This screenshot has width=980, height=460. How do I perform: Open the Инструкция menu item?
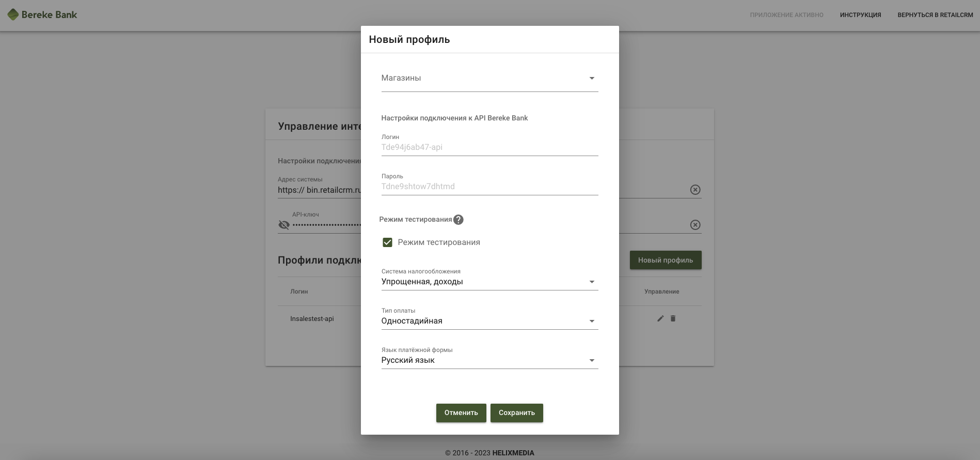[860, 15]
